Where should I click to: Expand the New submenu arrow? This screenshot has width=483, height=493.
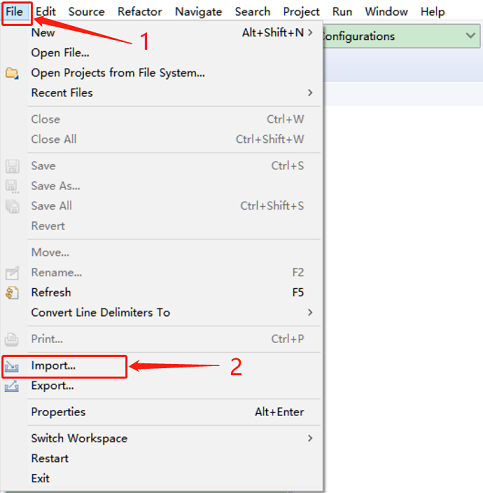coord(310,33)
